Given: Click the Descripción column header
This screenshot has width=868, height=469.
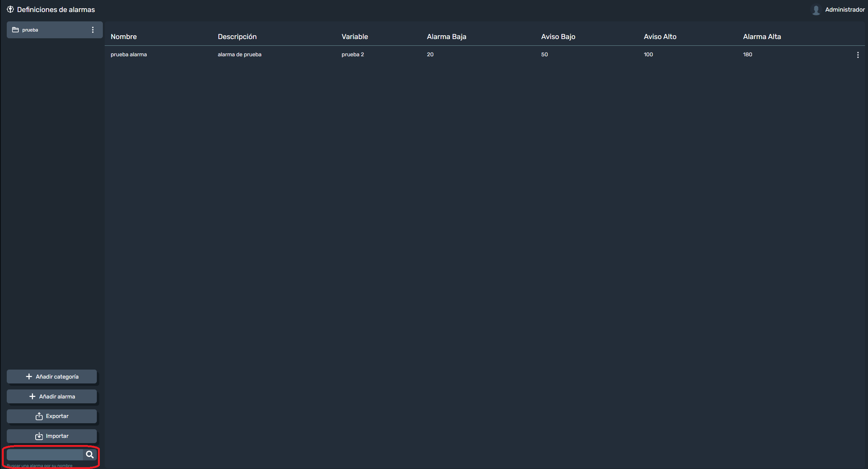Looking at the screenshot, I should coord(237,36).
